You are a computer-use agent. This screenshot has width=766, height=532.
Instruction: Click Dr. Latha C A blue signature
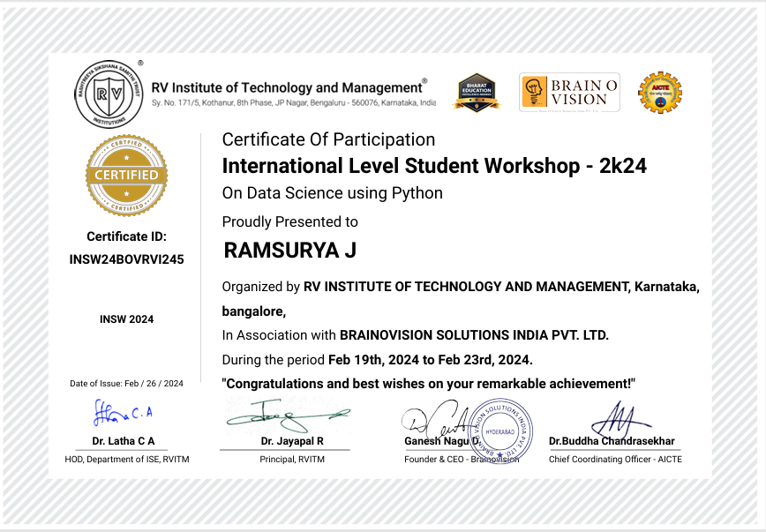[123, 413]
